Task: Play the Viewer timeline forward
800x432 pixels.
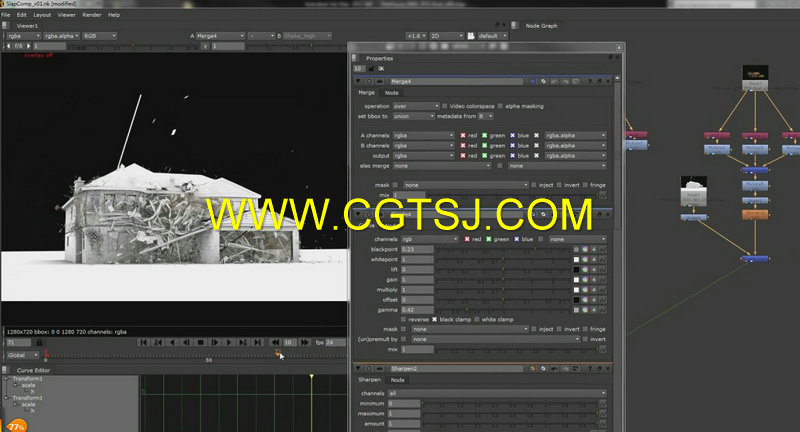Action: (x=229, y=342)
